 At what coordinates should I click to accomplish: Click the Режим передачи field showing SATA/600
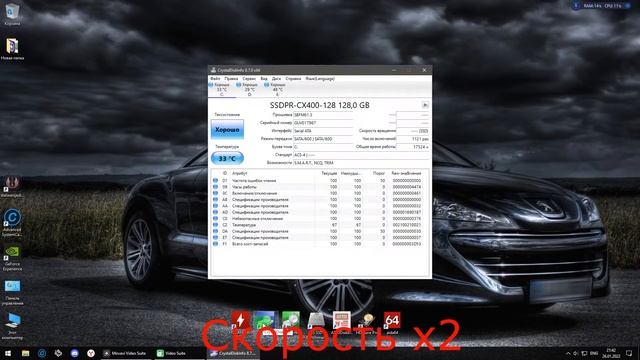pyautogui.click(x=323, y=139)
